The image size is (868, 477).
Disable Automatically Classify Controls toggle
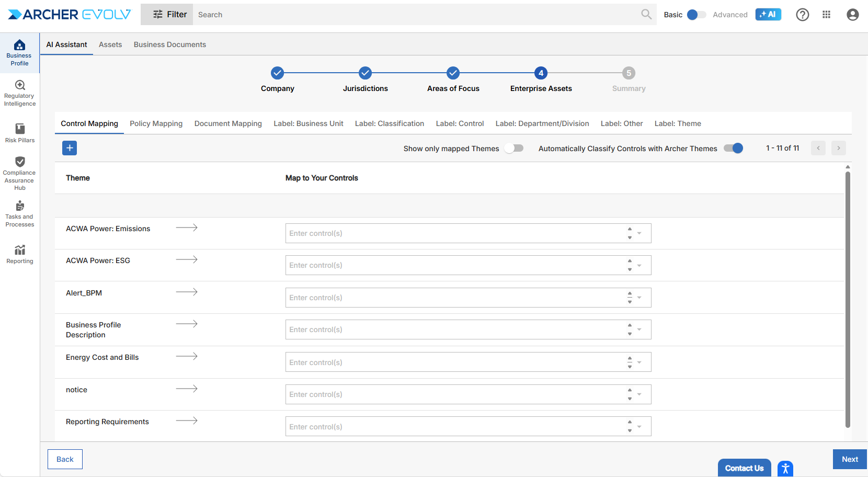pos(733,149)
